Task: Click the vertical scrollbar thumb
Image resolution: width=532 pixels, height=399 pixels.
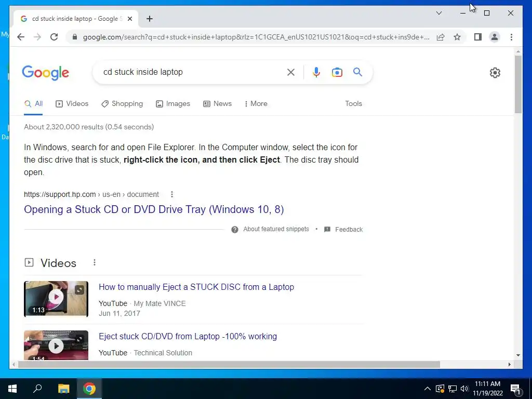Action: (x=518, y=84)
